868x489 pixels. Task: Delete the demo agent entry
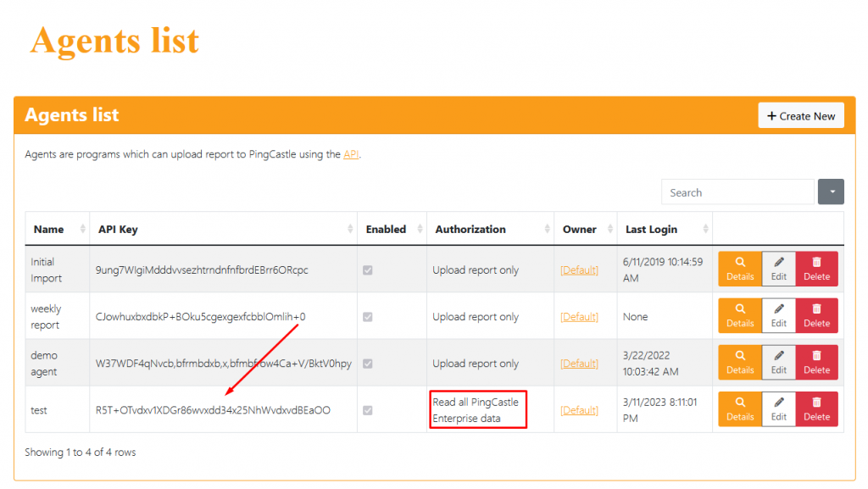[816, 363]
